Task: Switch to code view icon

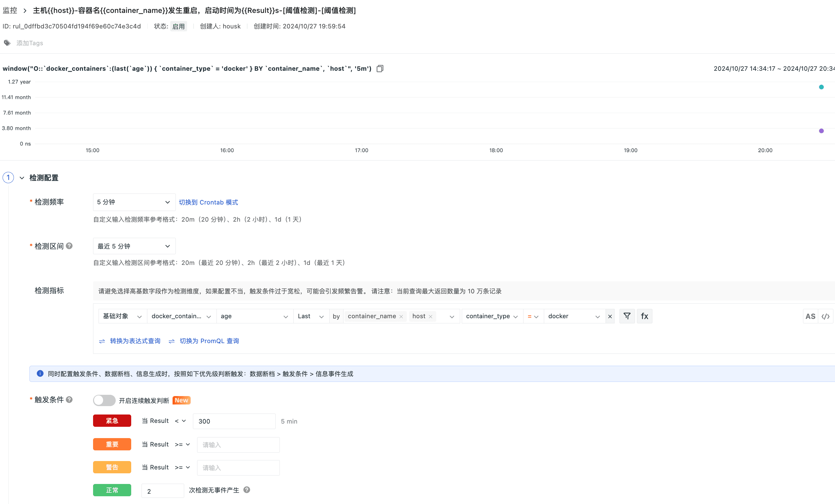Action: click(826, 316)
